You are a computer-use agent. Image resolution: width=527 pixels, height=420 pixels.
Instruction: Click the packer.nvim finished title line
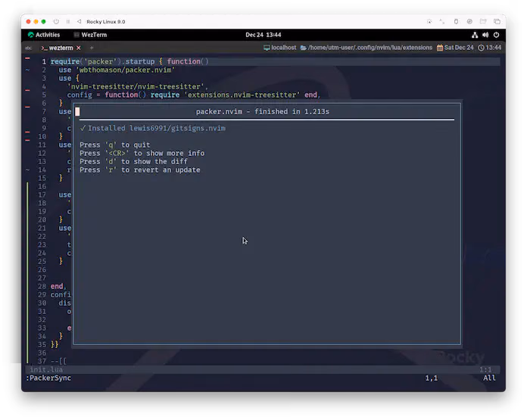pos(263,111)
